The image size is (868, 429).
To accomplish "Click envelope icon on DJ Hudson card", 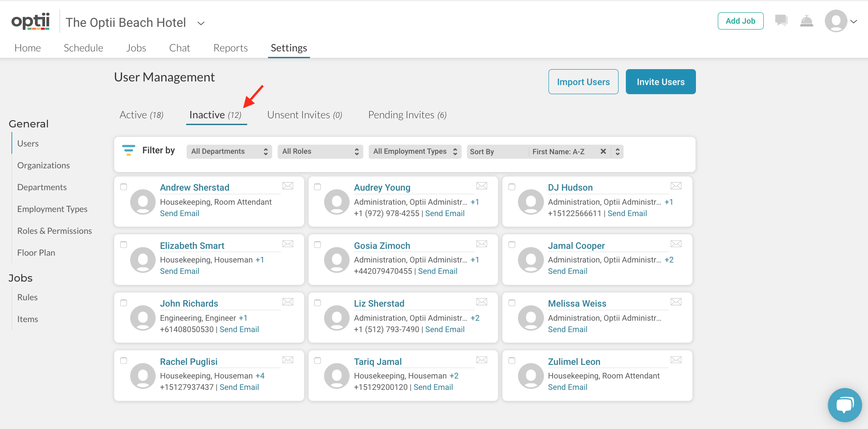I will click(676, 186).
